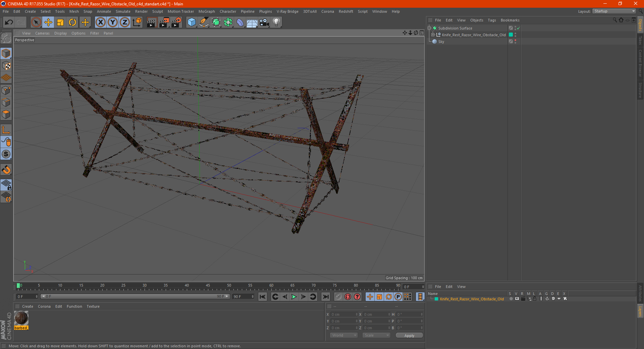The height and width of the screenshot is (349, 644).
Task: Open the Layers side tab
Action: [x=640, y=311]
